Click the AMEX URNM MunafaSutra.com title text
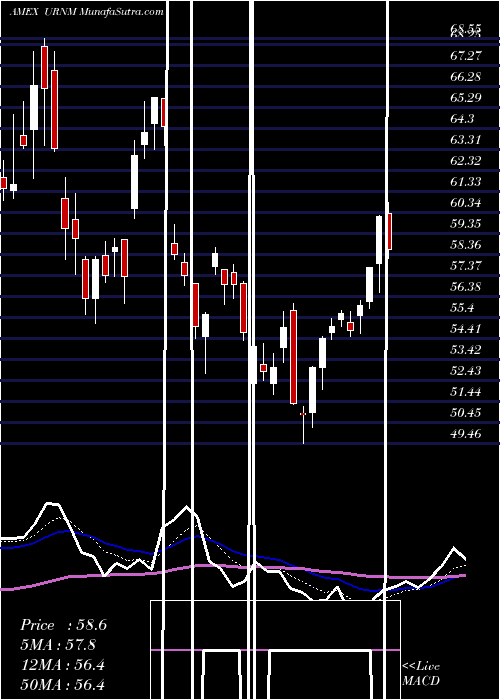 87,12
